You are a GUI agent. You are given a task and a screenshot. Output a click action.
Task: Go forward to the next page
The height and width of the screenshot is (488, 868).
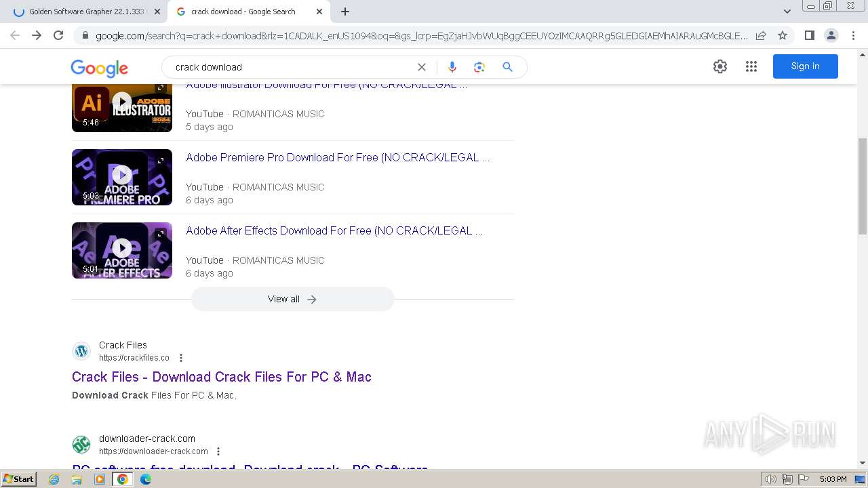tap(37, 35)
